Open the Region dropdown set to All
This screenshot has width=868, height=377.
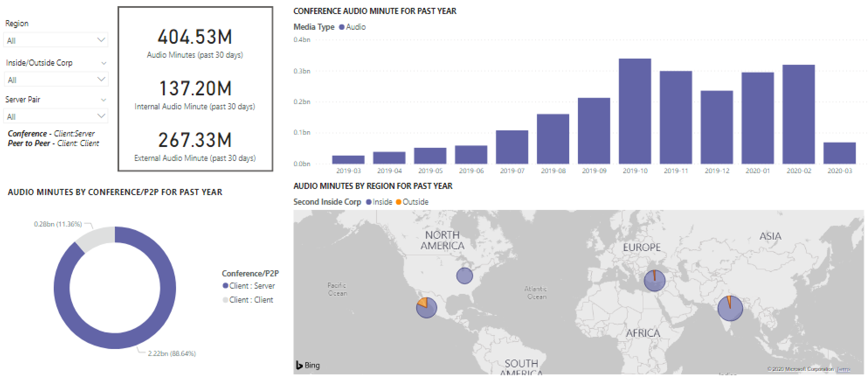(x=56, y=40)
